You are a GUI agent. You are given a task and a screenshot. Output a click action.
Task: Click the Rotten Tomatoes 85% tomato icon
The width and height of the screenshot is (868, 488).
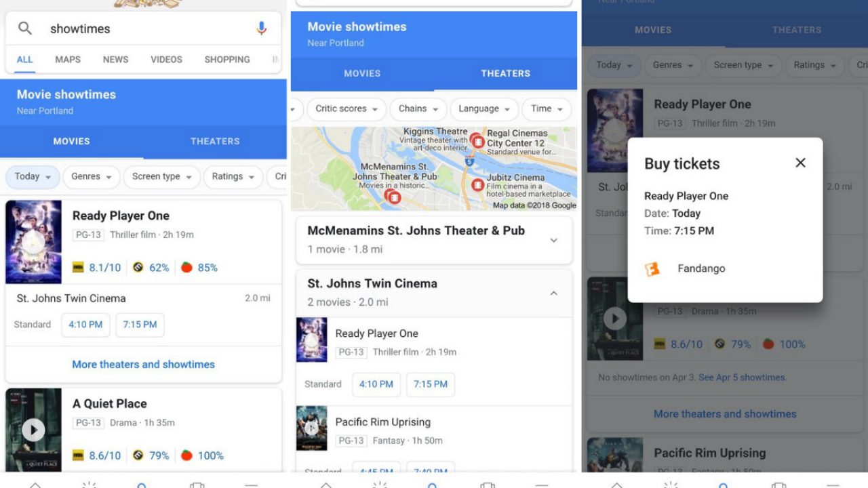pyautogui.click(x=186, y=268)
